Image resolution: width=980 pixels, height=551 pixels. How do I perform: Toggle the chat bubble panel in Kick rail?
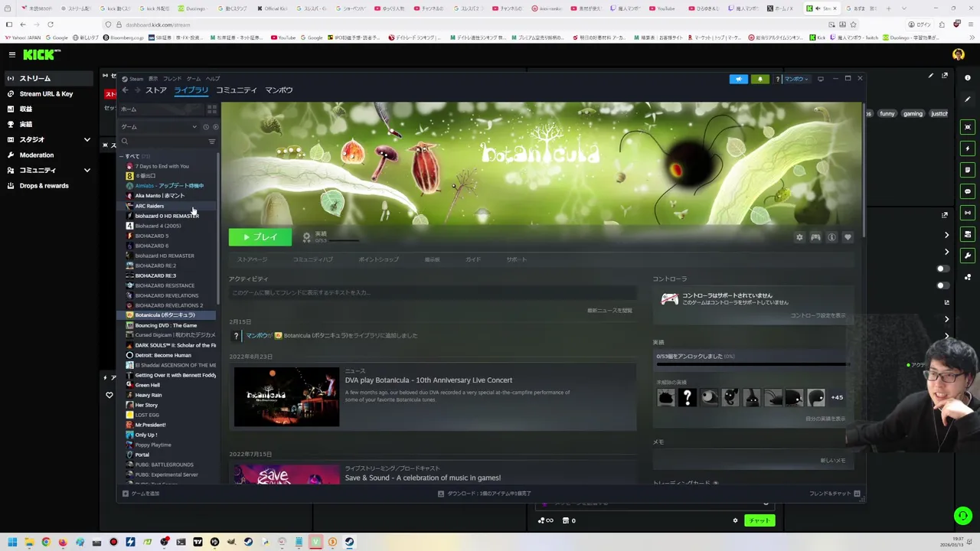(x=968, y=191)
